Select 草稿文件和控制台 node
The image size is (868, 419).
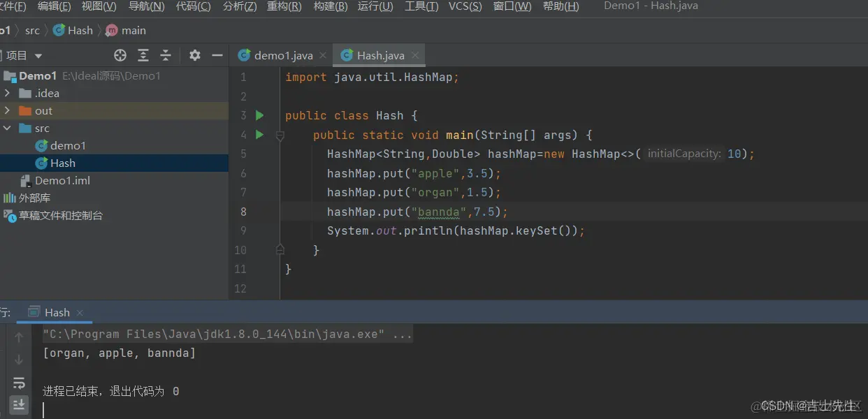tap(61, 216)
